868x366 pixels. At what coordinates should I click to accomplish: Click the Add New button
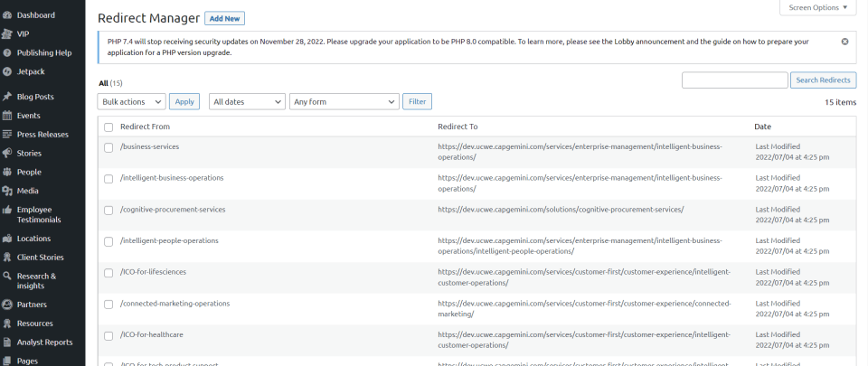coord(224,19)
